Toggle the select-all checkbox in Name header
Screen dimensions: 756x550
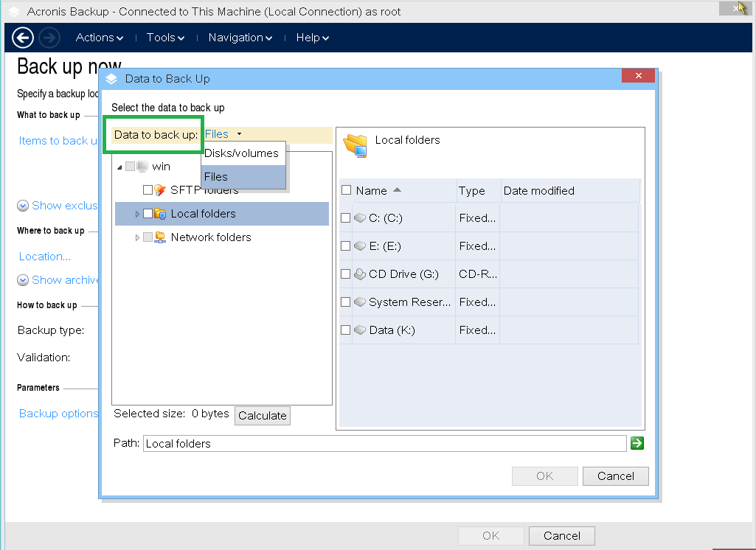(346, 190)
